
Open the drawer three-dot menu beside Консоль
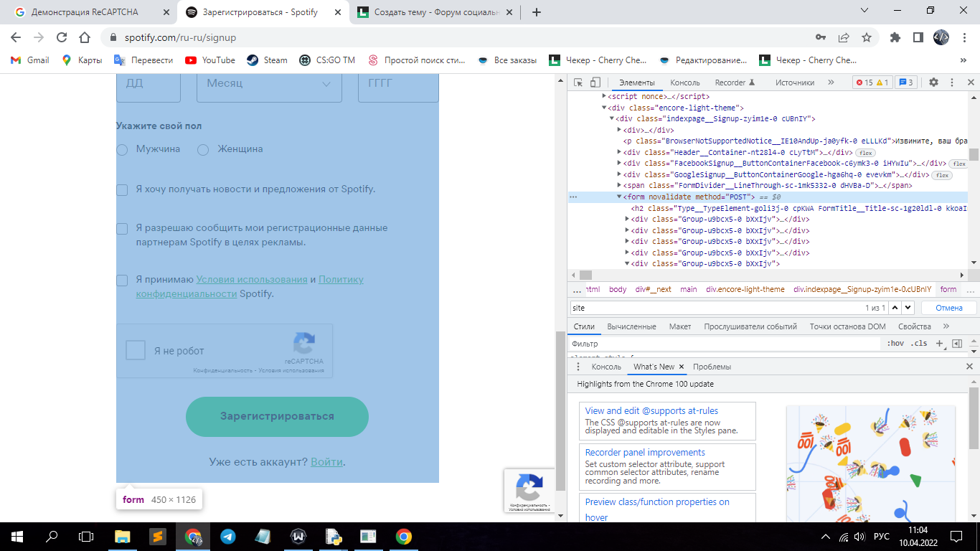point(578,367)
